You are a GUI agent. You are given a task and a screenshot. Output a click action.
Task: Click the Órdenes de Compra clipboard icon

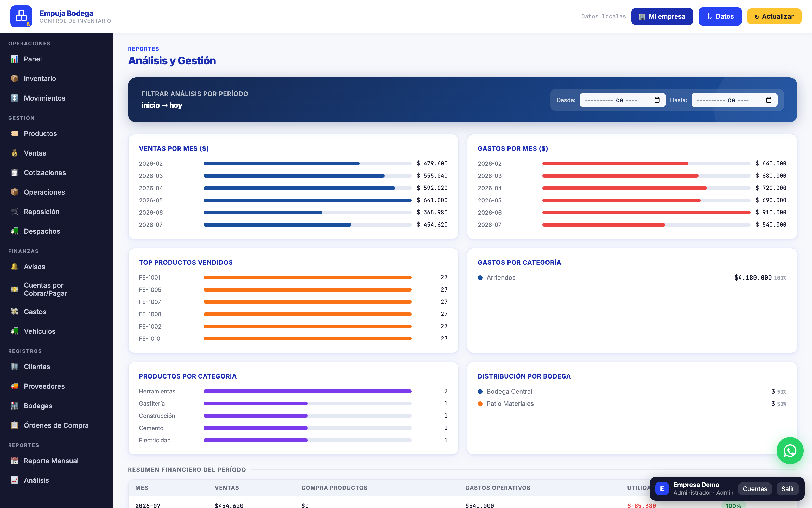[14, 425]
